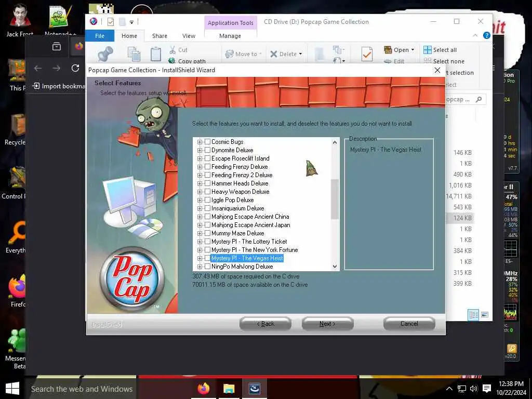Click the Back button in the wizard
The height and width of the screenshot is (399, 532).
click(265, 324)
